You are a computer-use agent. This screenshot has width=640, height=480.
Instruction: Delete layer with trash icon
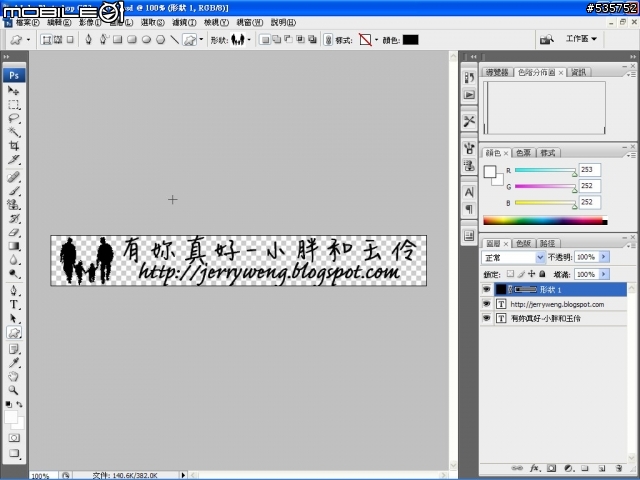619,468
